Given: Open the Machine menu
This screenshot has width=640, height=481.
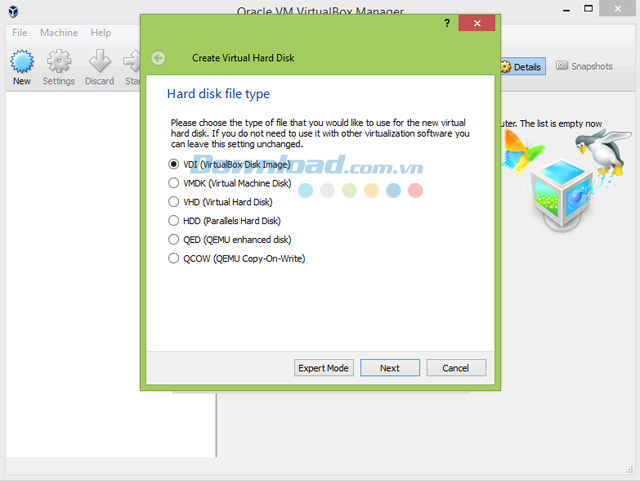Looking at the screenshot, I should (59, 33).
